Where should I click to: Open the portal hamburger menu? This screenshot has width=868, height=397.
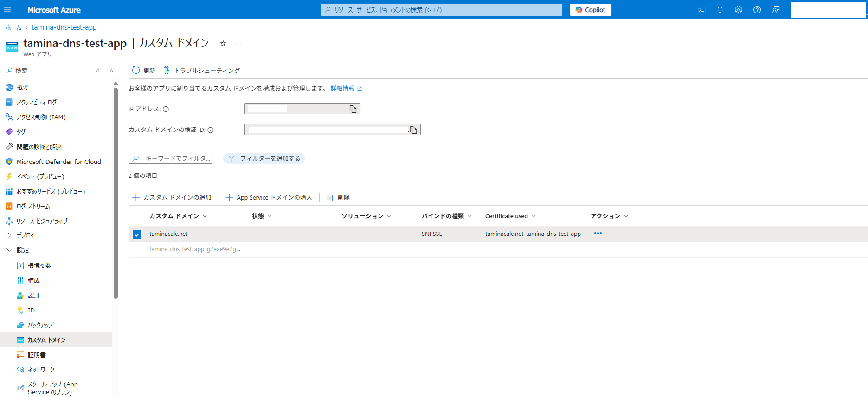click(x=7, y=10)
